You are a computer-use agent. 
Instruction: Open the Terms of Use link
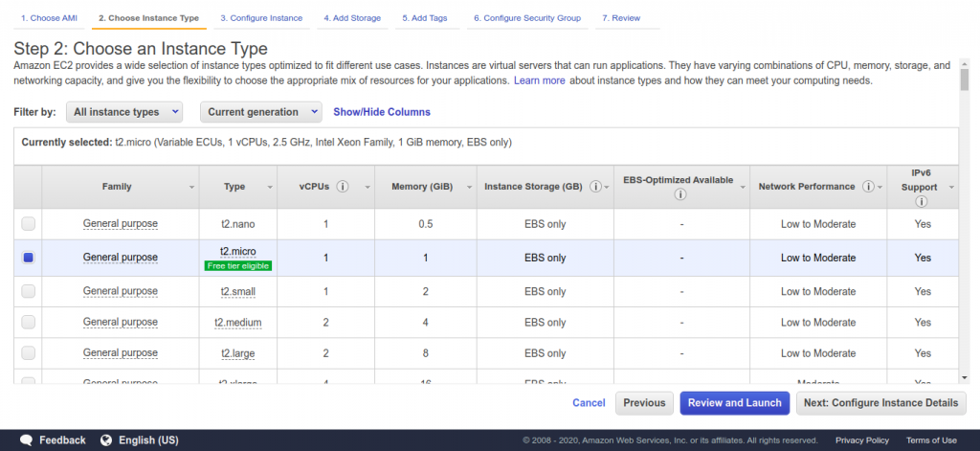coord(931,440)
